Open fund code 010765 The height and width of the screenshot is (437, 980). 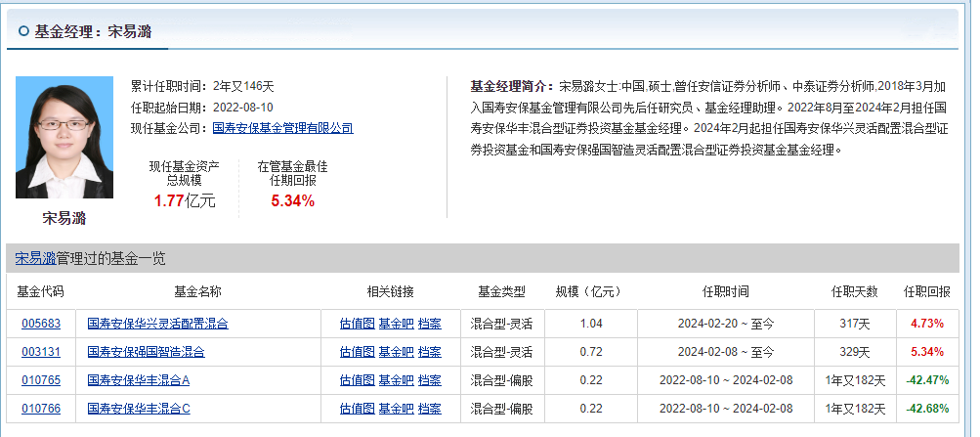pyautogui.click(x=41, y=380)
